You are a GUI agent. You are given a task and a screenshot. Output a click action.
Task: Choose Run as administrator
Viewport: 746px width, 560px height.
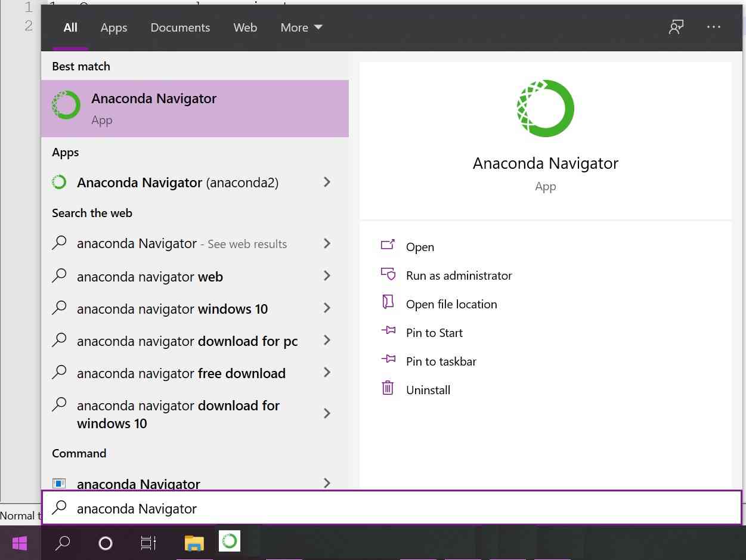pyautogui.click(x=459, y=276)
